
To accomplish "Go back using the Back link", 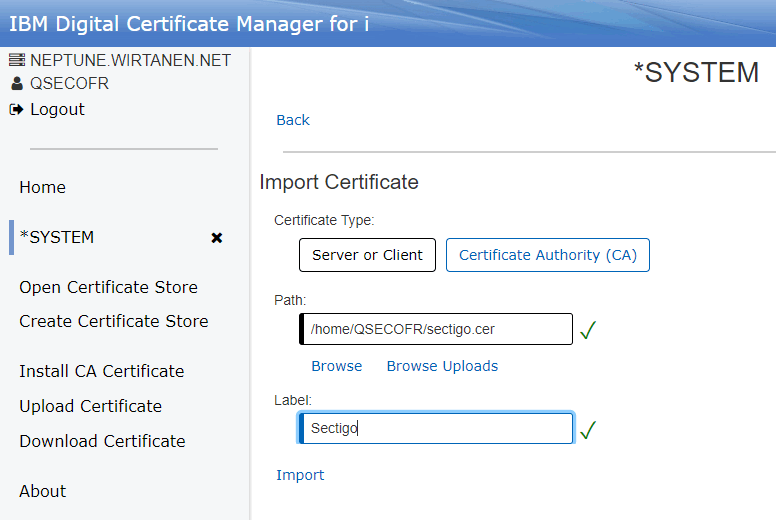I will click(293, 120).
